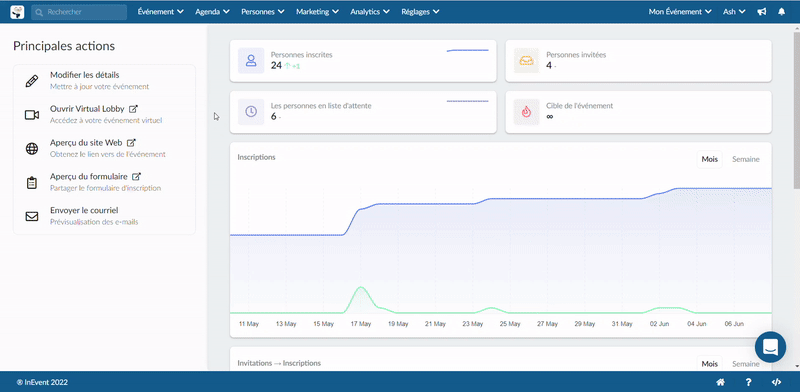Click external link icon next to Aperçu du formulaire
This screenshot has width=800, height=392.
pos(136,177)
